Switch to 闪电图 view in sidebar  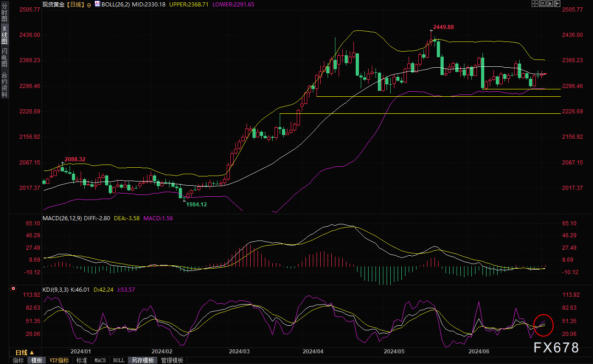pos(4,57)
